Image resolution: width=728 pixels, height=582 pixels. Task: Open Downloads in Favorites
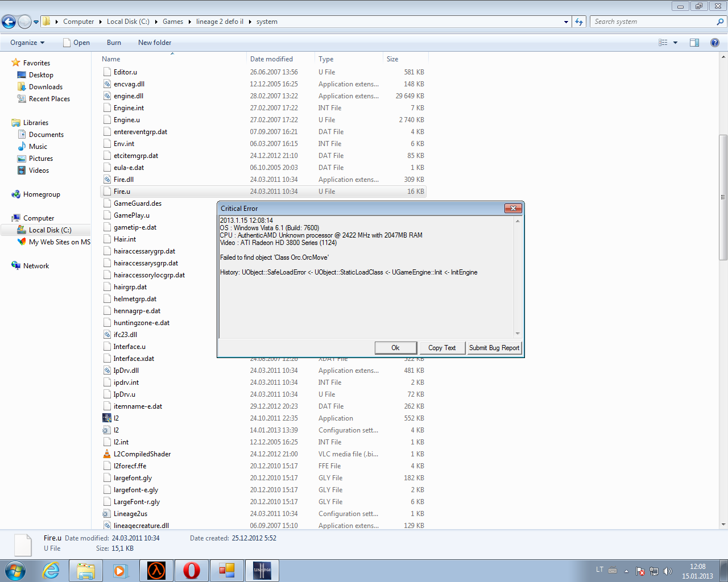coord(45,87)
